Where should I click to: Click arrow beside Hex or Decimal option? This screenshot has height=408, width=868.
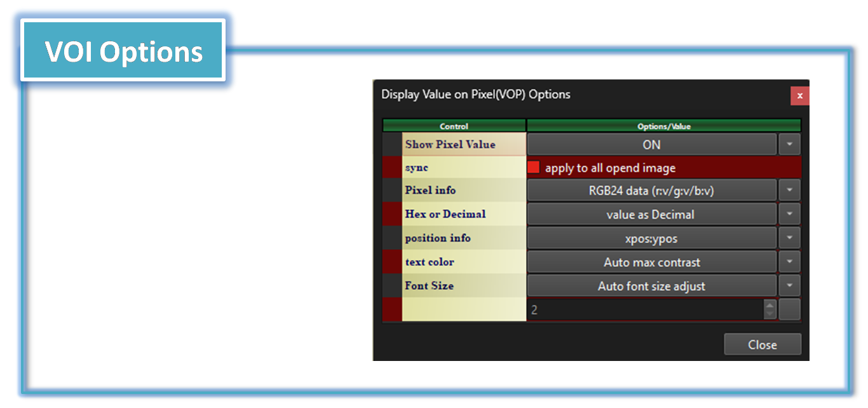click(x=789, y=214)
